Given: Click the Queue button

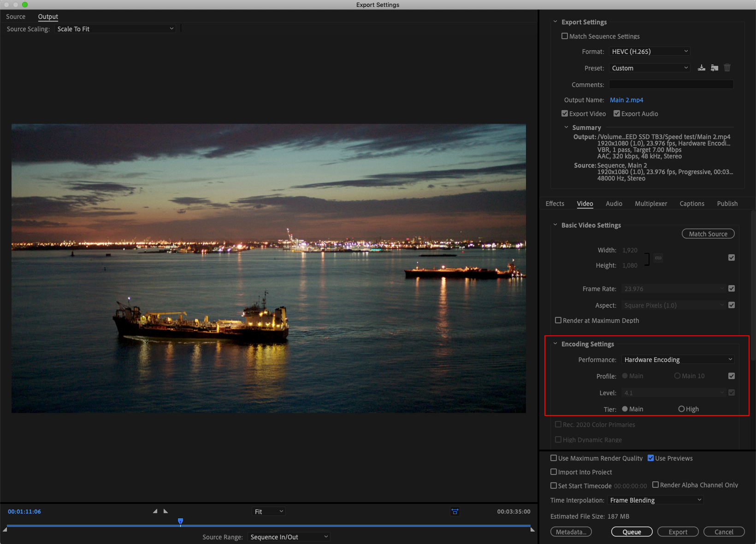Looking at the screenshot, I should tap(632, 532).
